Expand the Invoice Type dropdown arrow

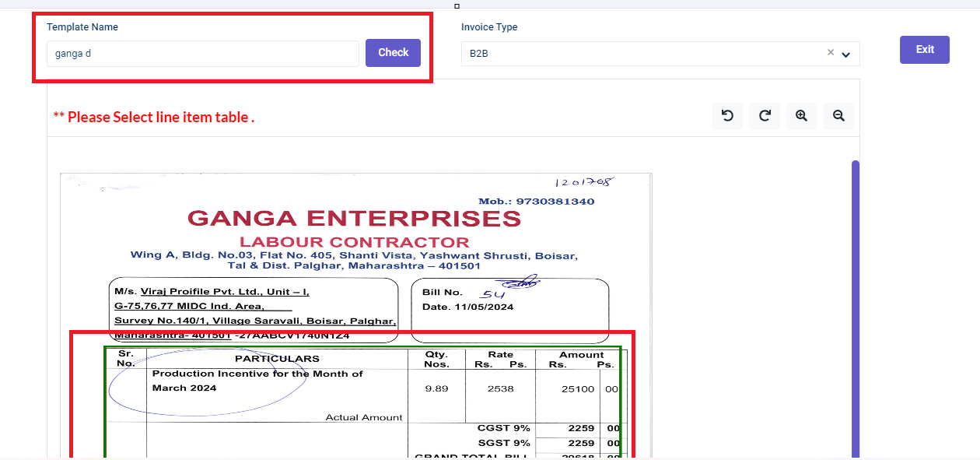(845, 54)
